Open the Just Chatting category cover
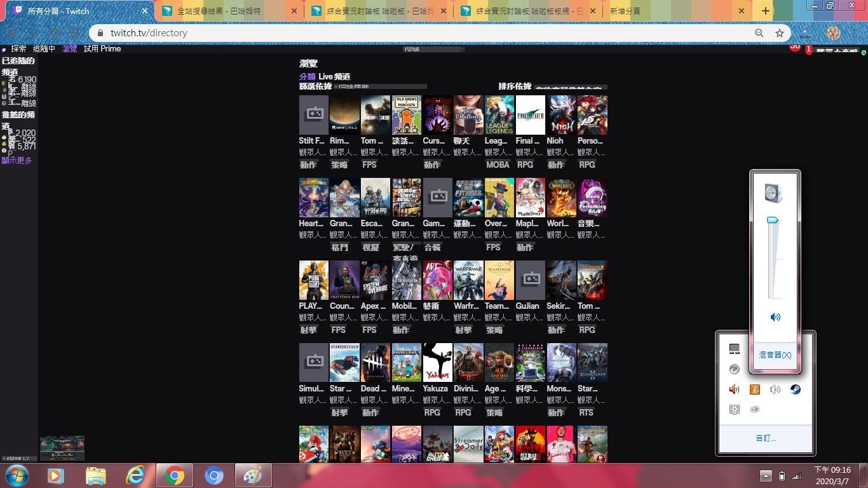 468,115
